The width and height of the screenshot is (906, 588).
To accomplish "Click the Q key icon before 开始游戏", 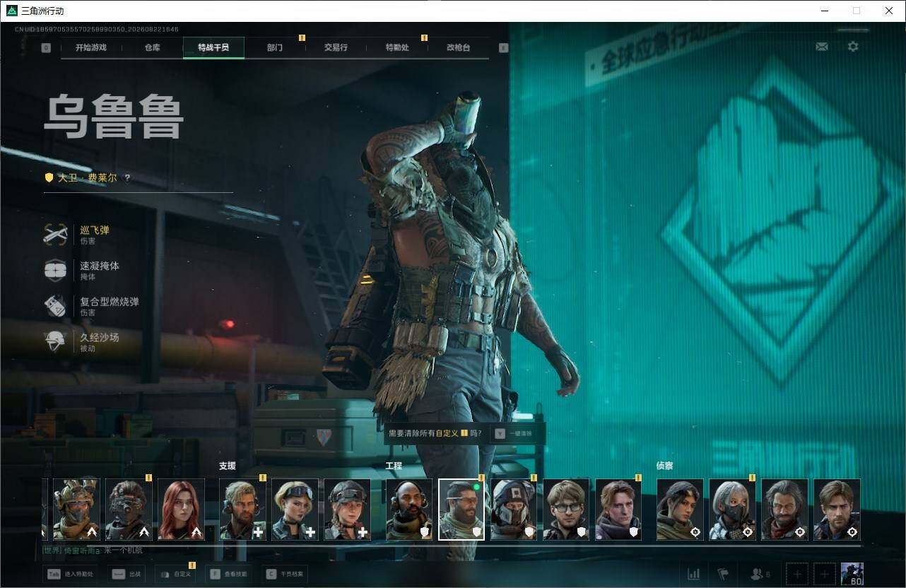I will [46, 48].
